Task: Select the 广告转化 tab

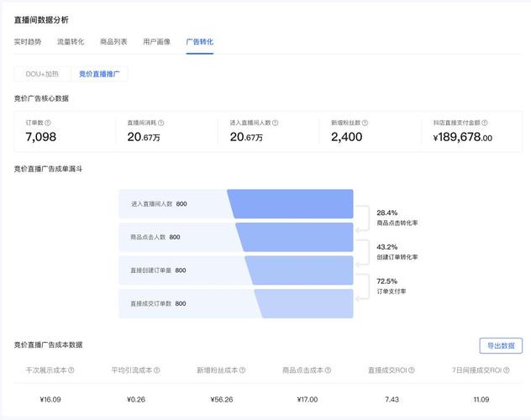Action: tap(199, 42)
